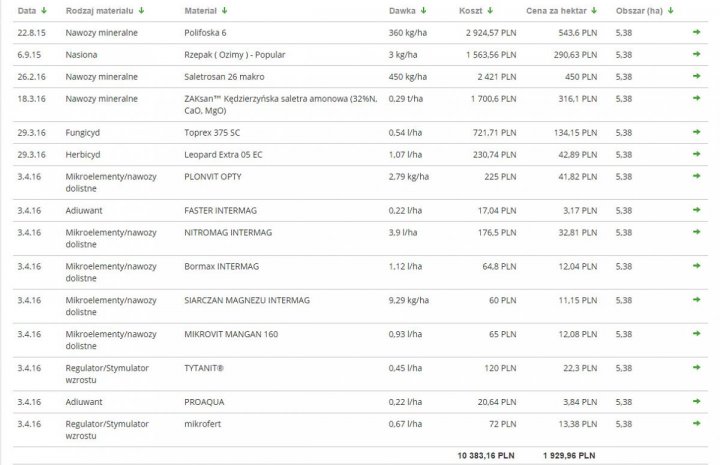This screenshot has height=465, width=720.
Task: Open details arrow for Rzepak (Ozimy) row
Action: [x=696, y=54]
